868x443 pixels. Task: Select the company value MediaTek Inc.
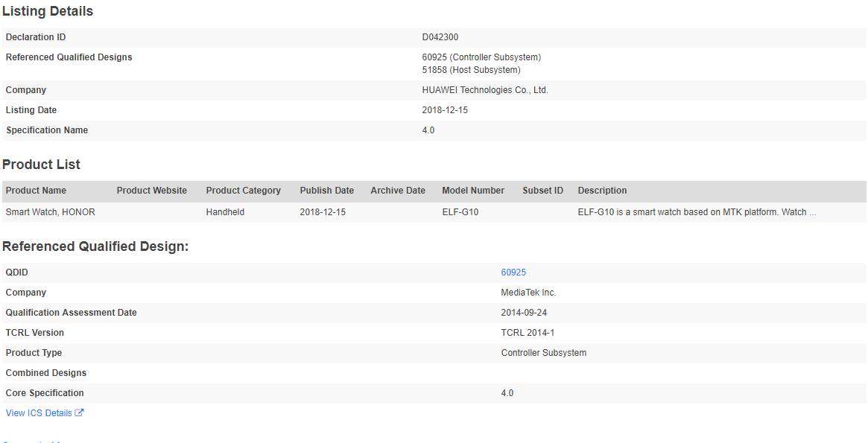pos(528,292)
